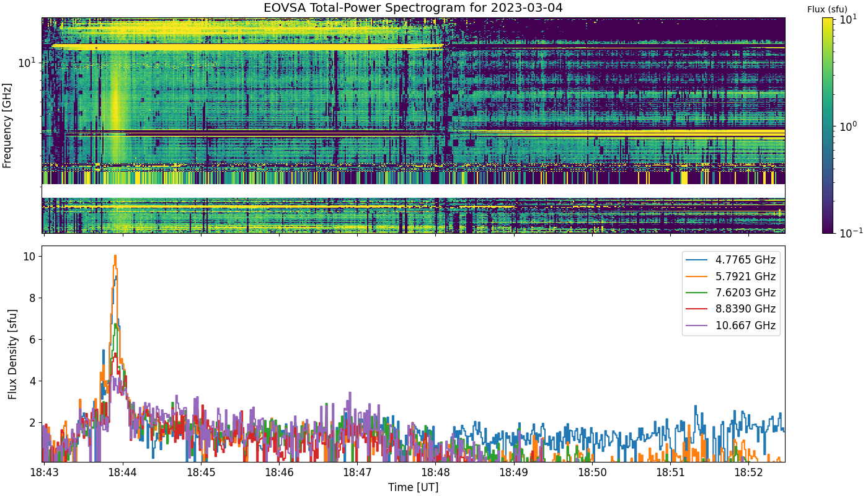
Task: Click the 18:52 time axis tick label
Action: (x=748, y=473)
